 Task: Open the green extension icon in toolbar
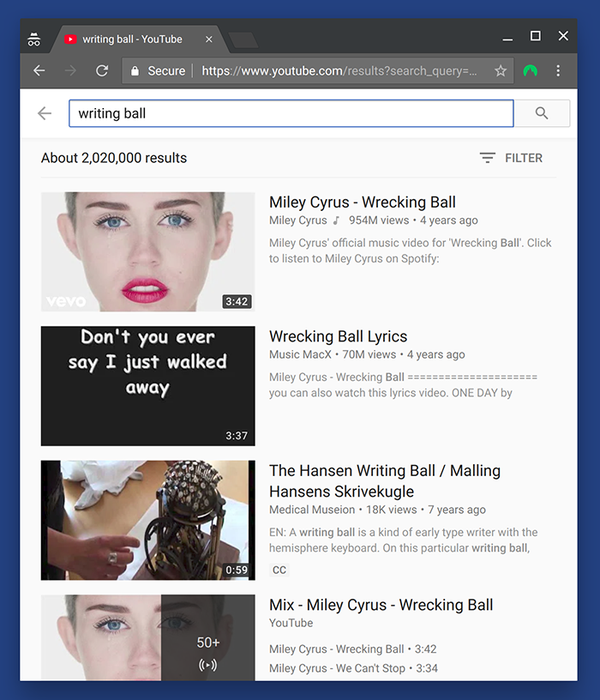click(530, 70)
